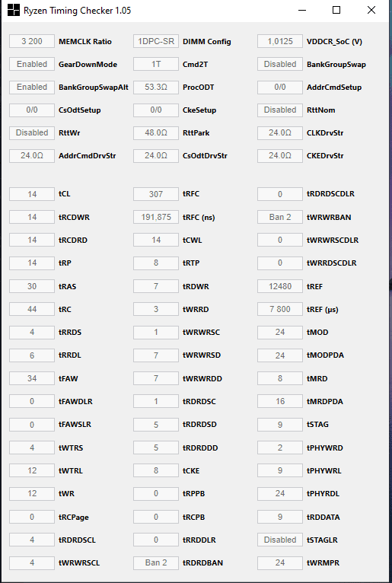392x583 pixels.
Task: Click the tCL value field
Action: [x=32, y=194]
